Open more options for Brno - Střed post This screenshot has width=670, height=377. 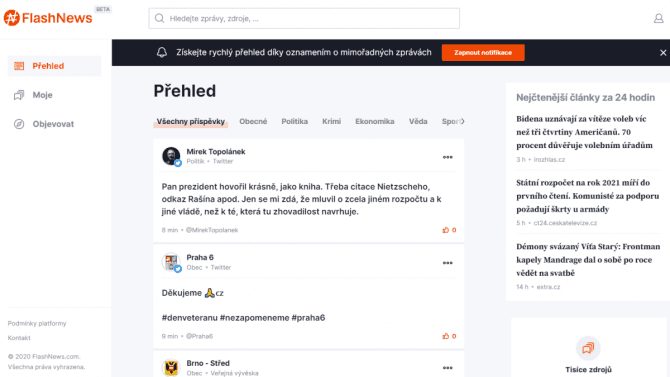[447, 368]
